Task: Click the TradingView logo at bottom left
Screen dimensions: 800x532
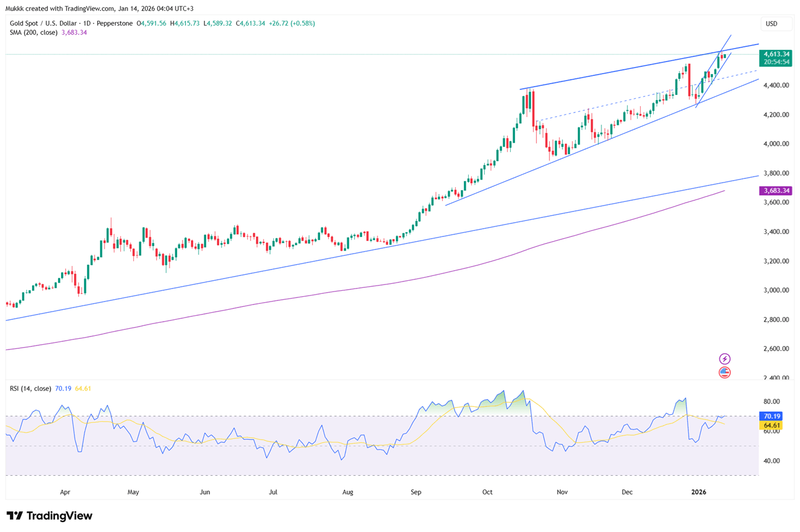Action: pos(50,516)
